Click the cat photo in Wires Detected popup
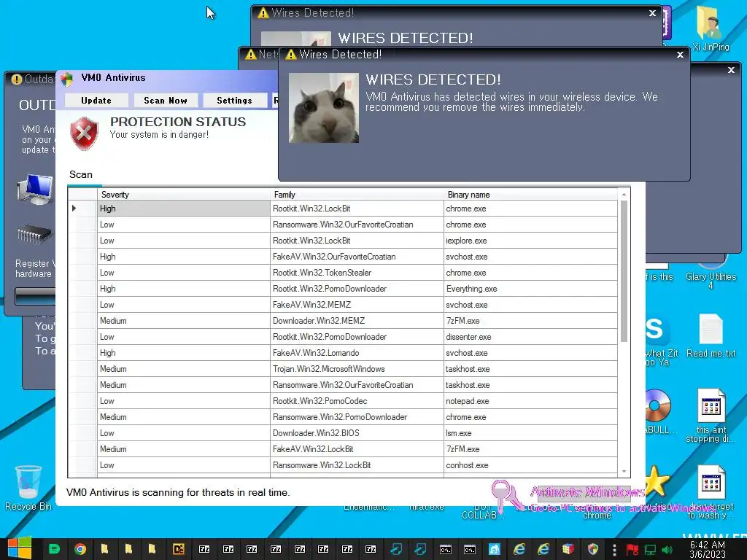This screenshot has height=560, width=747. pyautogui.click(x=323, y=108)
